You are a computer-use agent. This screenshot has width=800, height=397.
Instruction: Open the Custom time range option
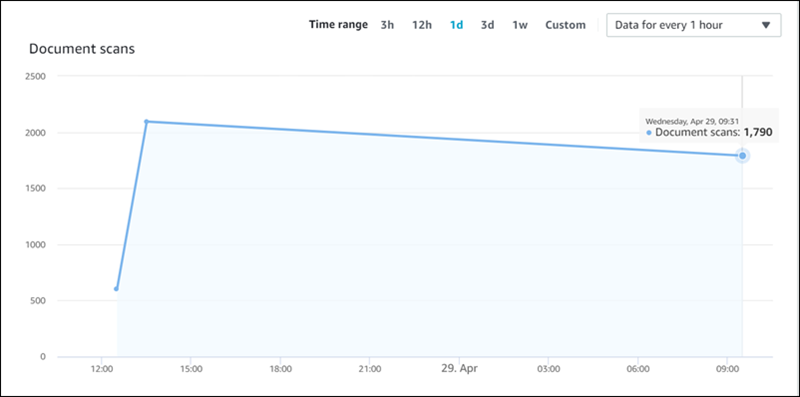point(565,25)
